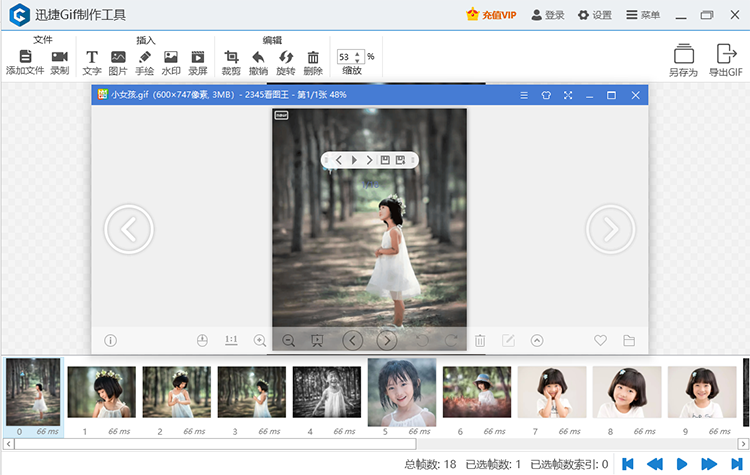
Task: Open the 充值VIP recharge link
Action: pyautogui.click(x=492, y=15)
